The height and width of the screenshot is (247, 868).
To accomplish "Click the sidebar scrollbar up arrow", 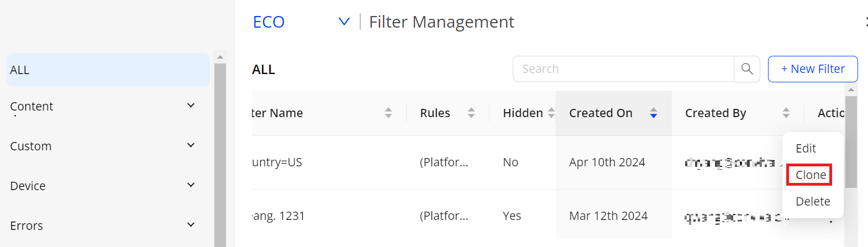I will pyautogui.click(x=220, y=57).
